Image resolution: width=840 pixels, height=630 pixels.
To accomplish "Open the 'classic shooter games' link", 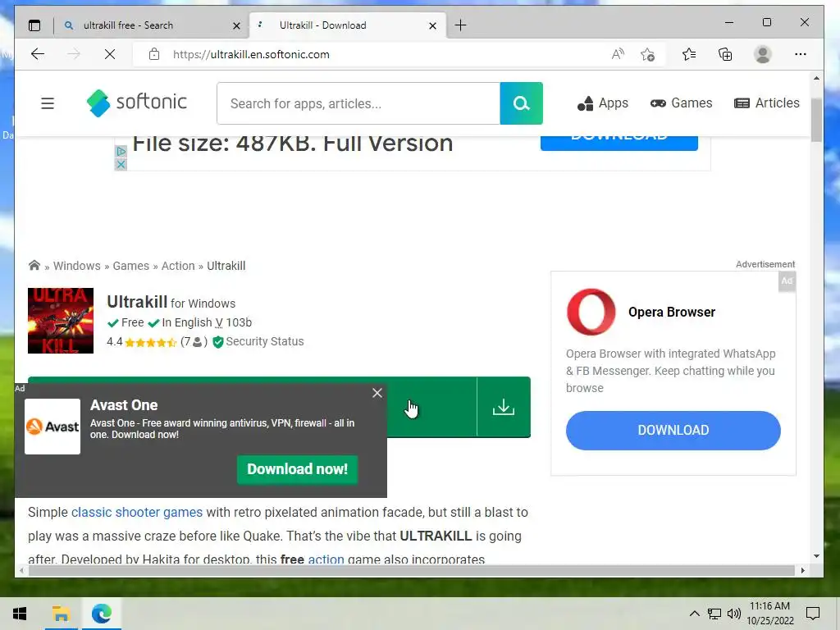I will point(137,512).
